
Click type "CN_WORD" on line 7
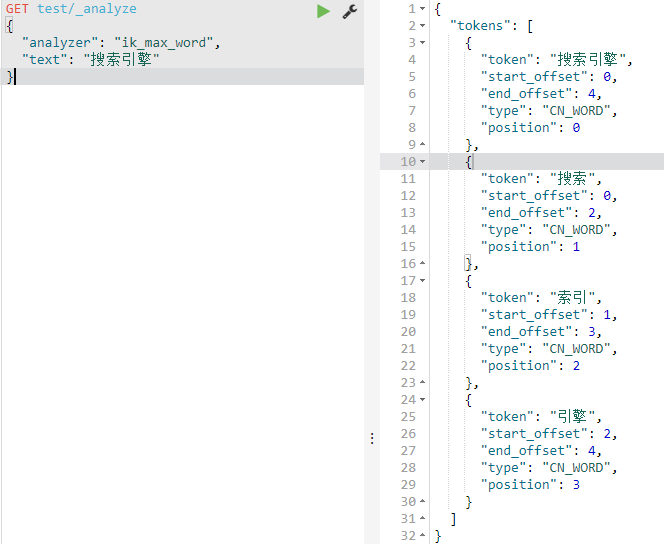point(576,111)
